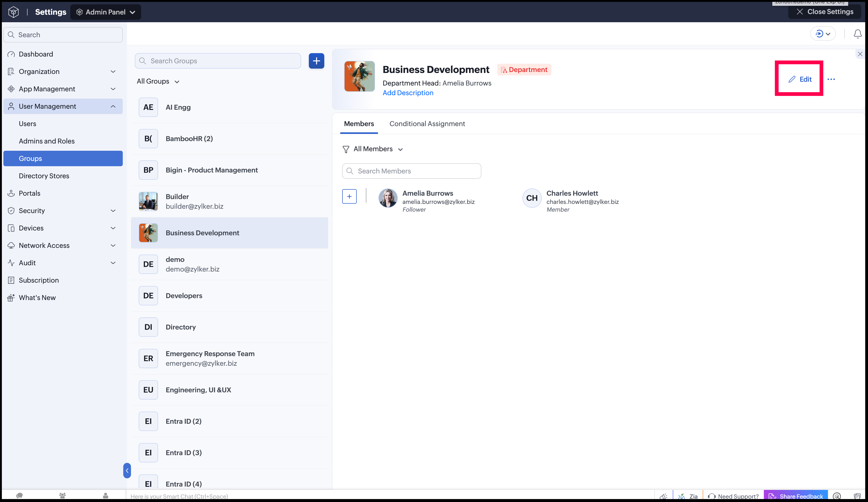The width and height of the screenshot is (868, 502).
Task: Click the Portals icon in sidebar
Action: coord(11,193)
